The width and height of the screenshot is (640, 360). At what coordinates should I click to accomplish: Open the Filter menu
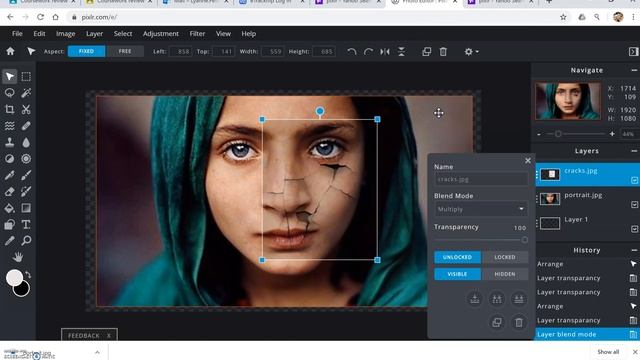197,34
